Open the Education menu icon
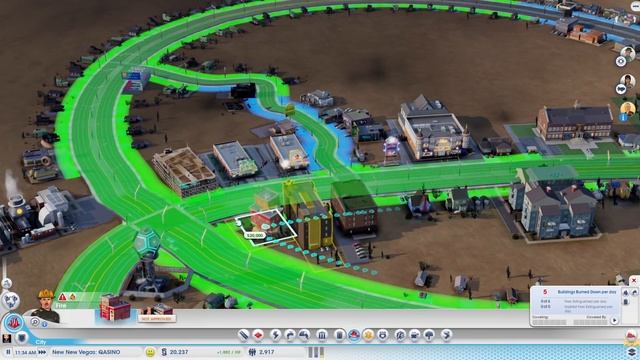This screenshot has height=360, width=640. (x=400, y=335)
